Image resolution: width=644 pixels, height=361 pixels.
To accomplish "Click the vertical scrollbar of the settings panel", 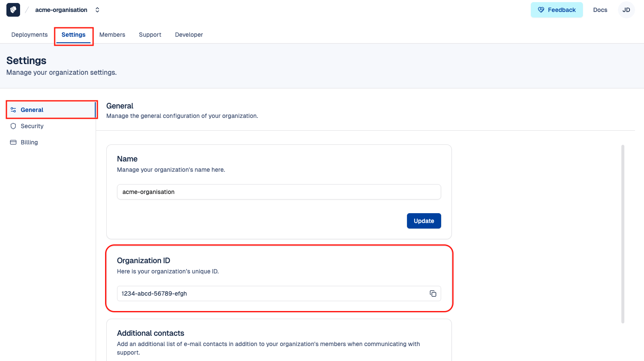I will click(623, 234).
